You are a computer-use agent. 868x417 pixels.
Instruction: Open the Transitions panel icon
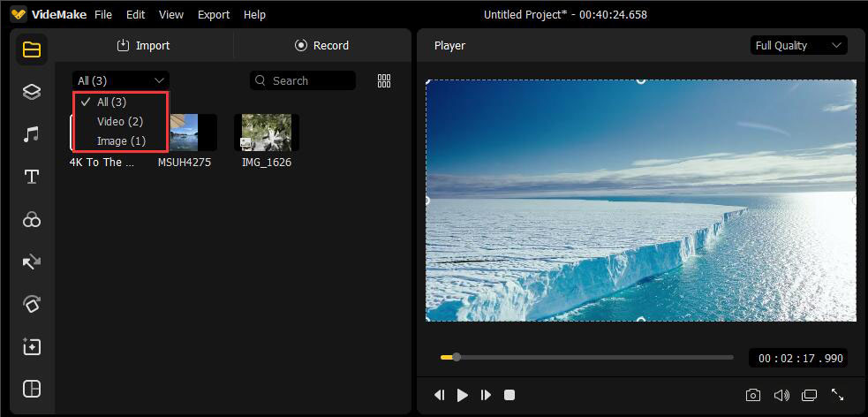coord(32,262)
